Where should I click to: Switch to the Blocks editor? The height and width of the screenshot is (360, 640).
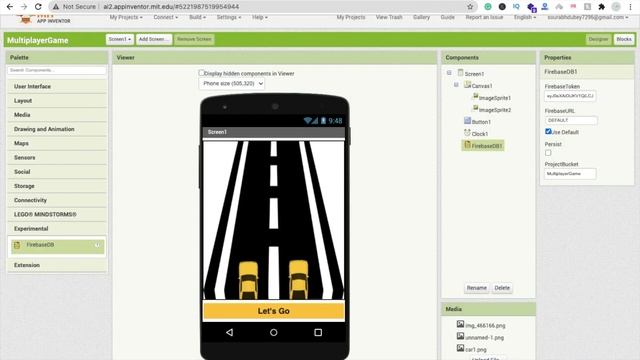[624, 39]
